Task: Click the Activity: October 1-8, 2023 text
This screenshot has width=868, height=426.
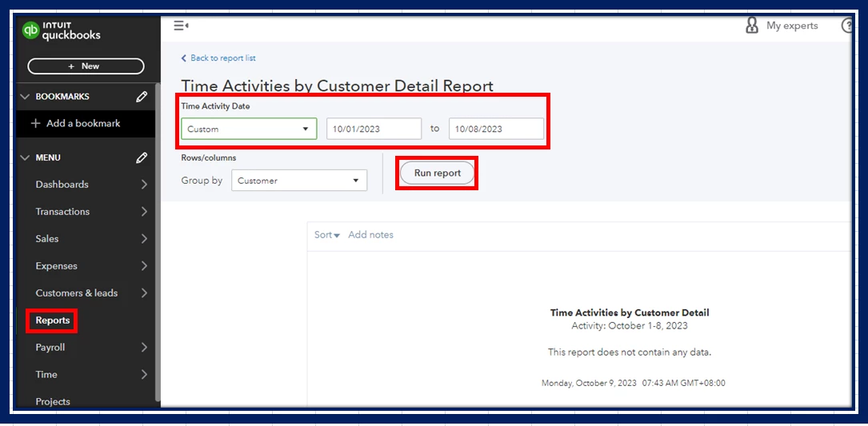Action: click(x=630, y=326)
